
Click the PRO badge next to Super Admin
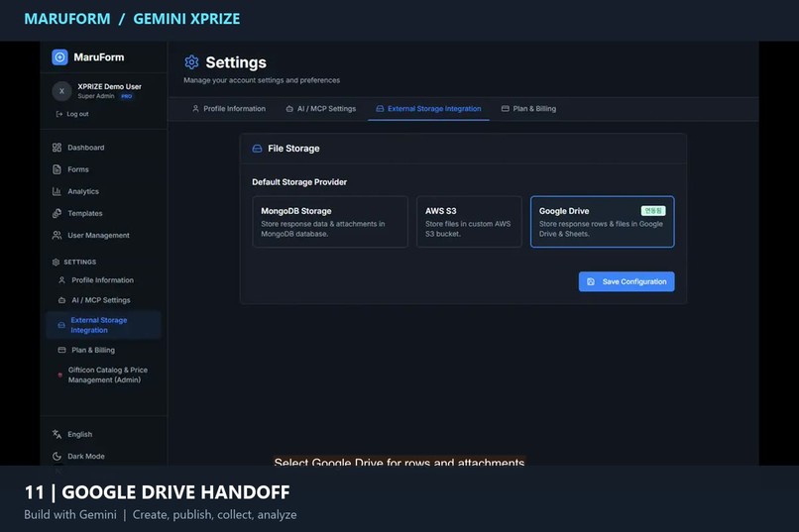click(x=126, y=96)
